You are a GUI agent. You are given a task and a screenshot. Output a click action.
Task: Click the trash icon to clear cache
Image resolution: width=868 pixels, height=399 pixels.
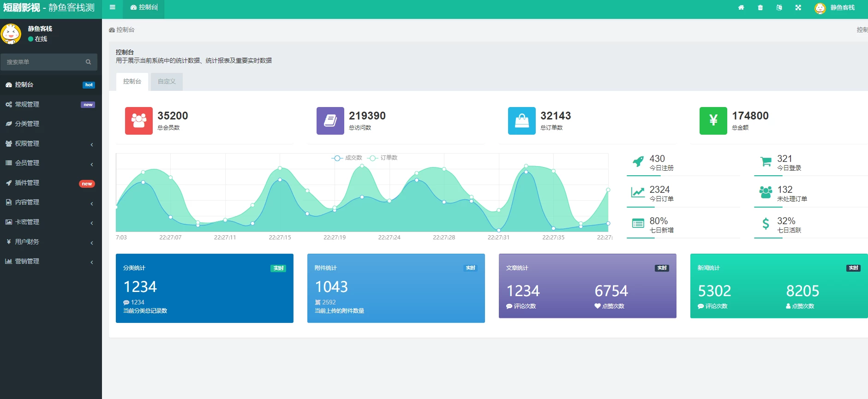pos(760,7)
